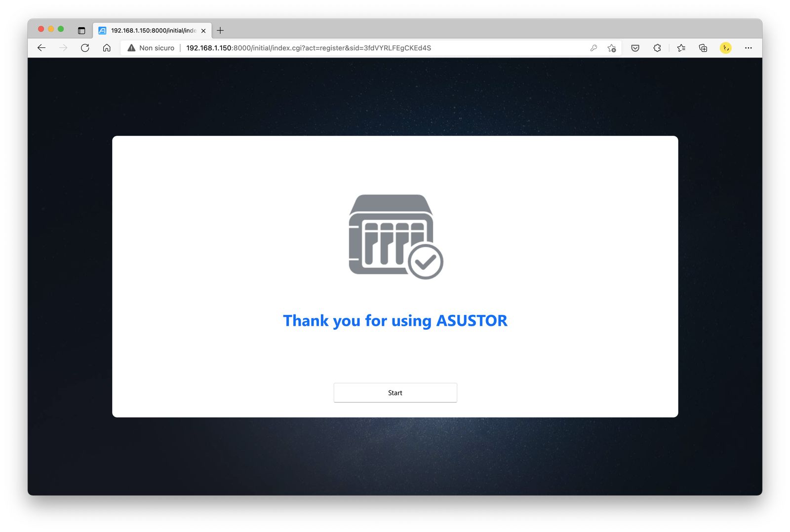The height and width of the screenshot is (532, 790).
Task: Minimize the browser window
Action: click(51, 29)
